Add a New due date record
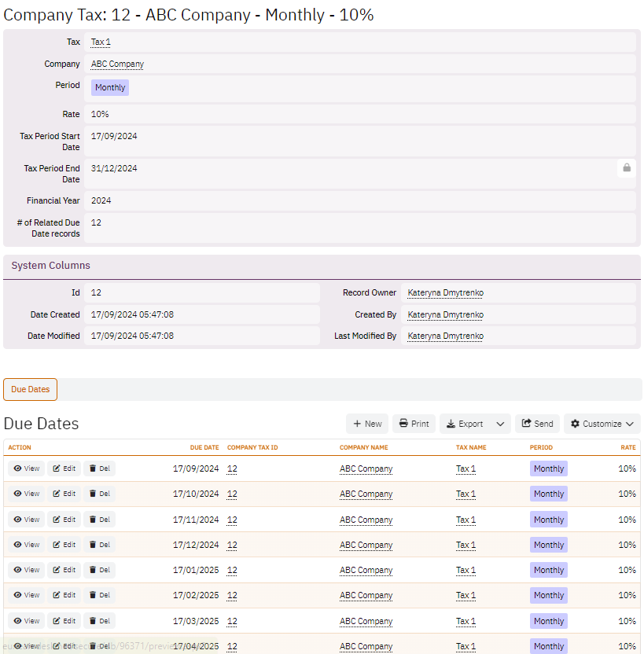 367,424
